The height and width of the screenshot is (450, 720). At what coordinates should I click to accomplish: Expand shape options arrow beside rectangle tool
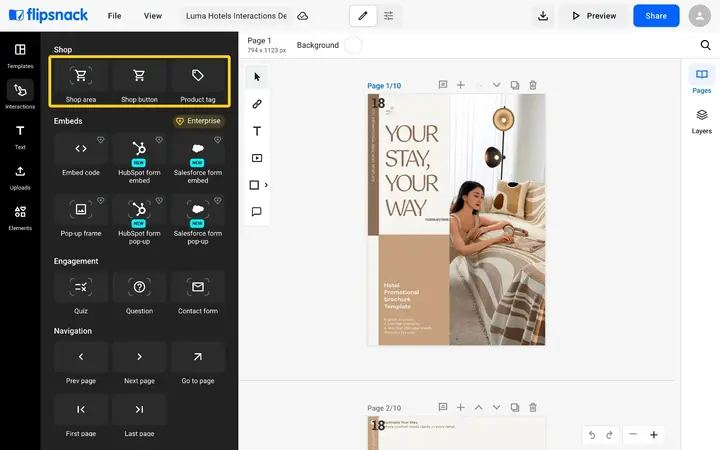coord(266,185)
